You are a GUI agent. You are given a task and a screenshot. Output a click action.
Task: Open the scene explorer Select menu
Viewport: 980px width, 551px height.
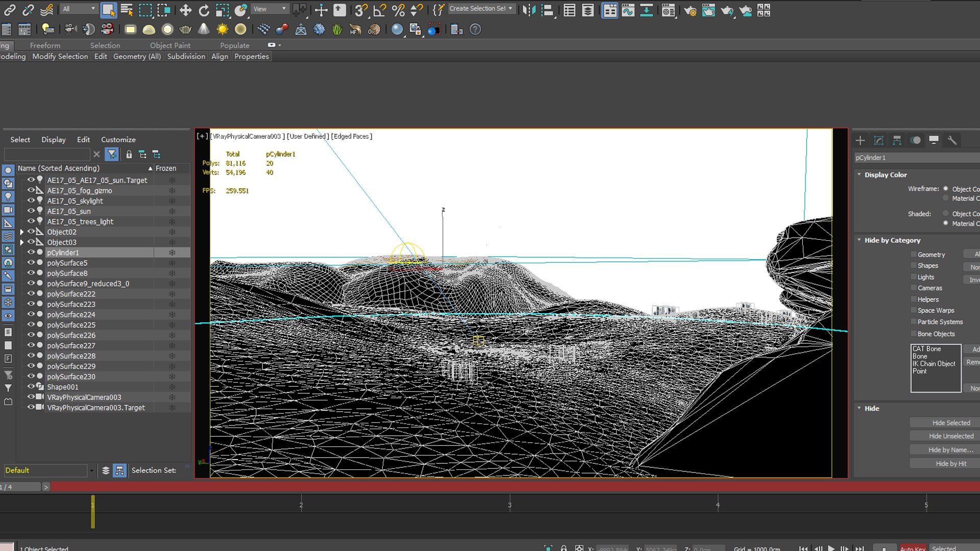(x=20, y=139)
